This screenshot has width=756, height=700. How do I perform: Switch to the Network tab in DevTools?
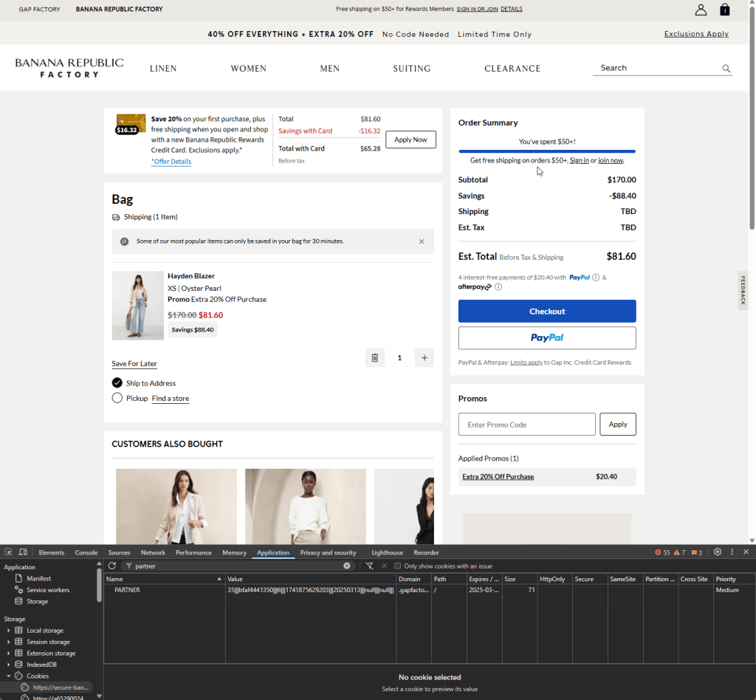click(x=153, y=552)
